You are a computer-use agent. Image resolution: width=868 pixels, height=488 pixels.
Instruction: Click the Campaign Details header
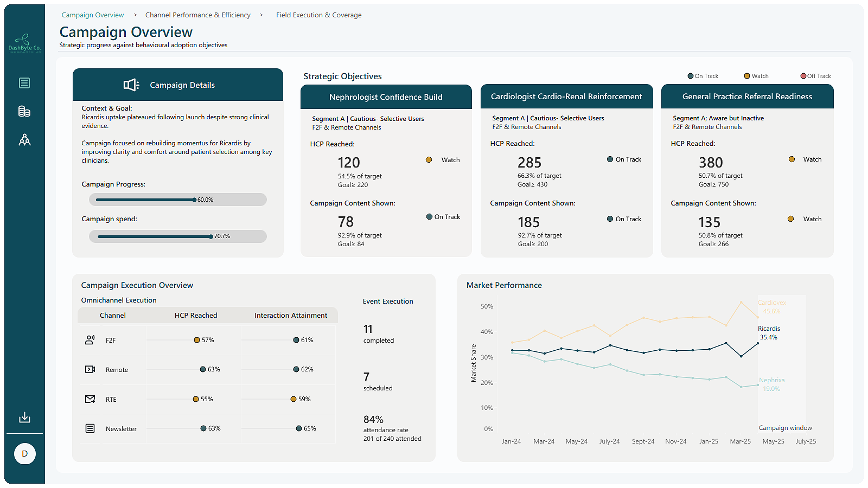pos(178,85)
